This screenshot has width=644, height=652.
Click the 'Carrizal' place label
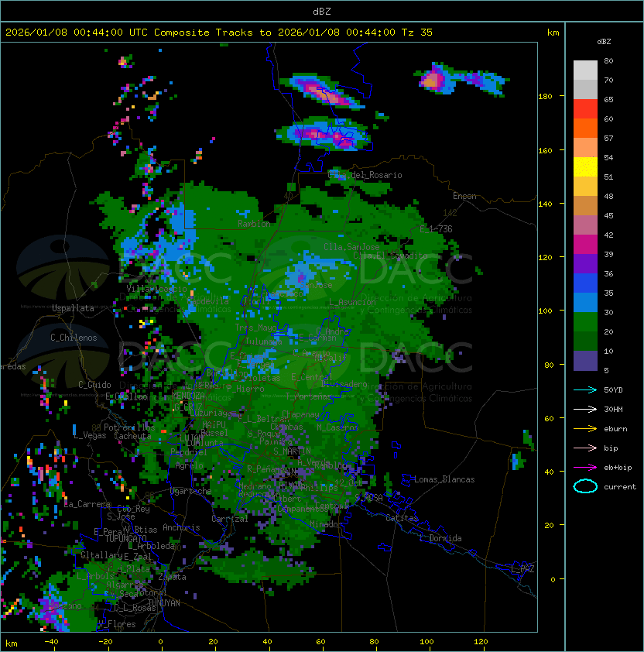click(230, 519)
